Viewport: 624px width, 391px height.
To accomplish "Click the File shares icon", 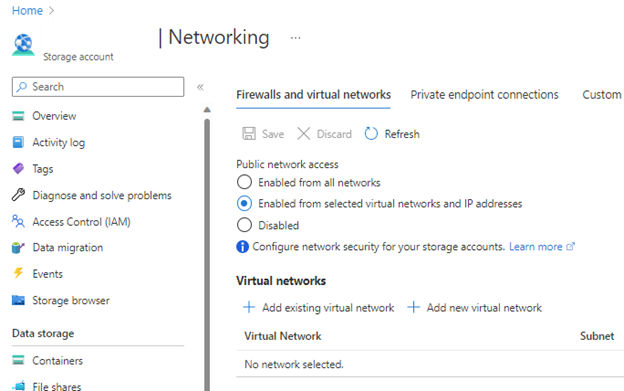I will (x=18, y=385).
